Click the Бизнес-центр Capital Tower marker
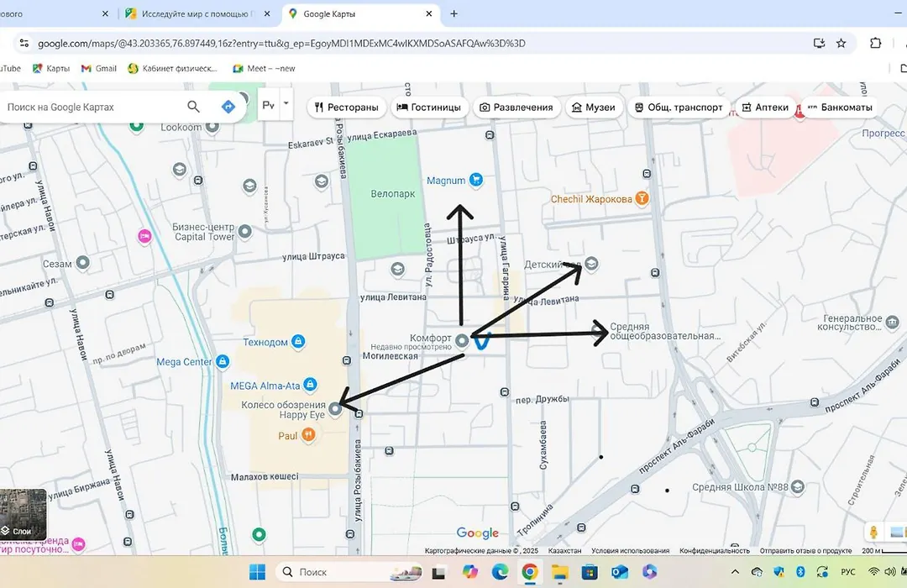This screenshot has width=907, height=588. [x=244, y=232]
